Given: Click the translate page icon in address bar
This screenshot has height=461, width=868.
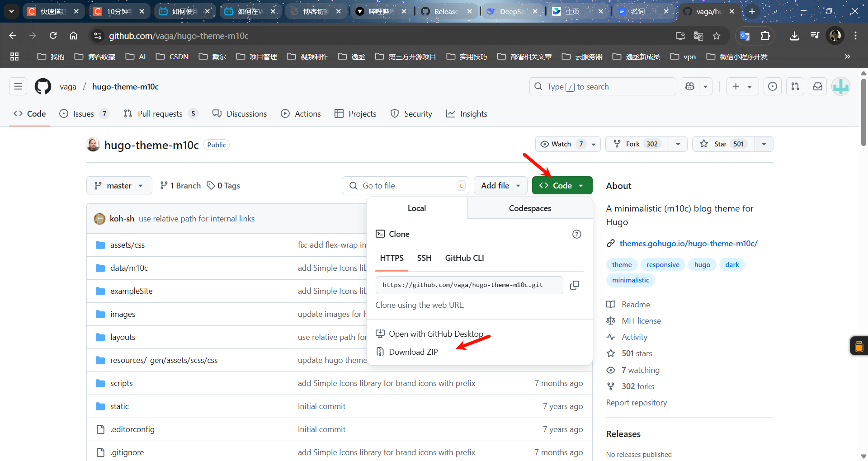Looking at the screenshot, I should coord(698,36).
